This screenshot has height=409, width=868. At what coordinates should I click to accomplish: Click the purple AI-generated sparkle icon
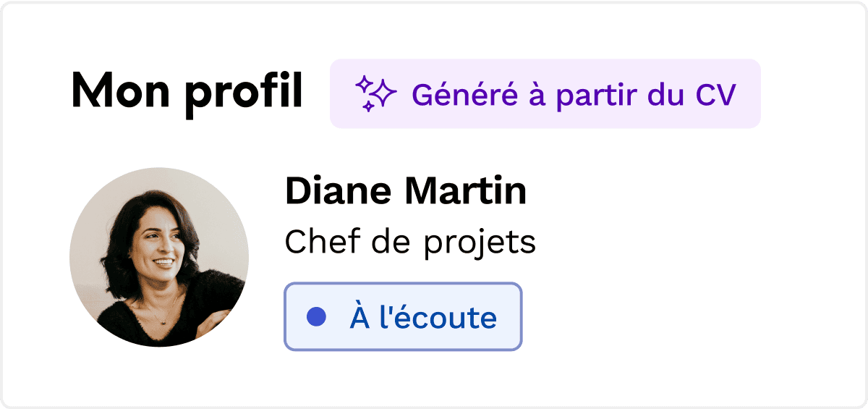point(375,94)
